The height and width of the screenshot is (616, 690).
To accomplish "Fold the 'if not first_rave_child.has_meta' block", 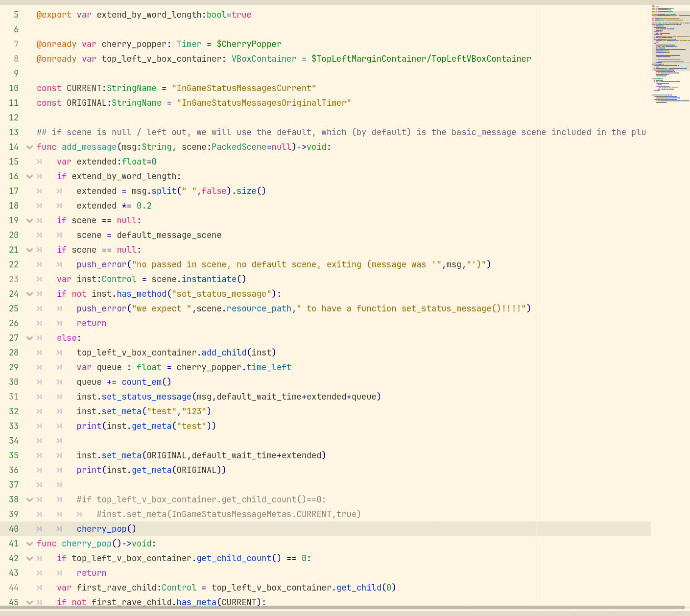I will [x=29, y=602].
